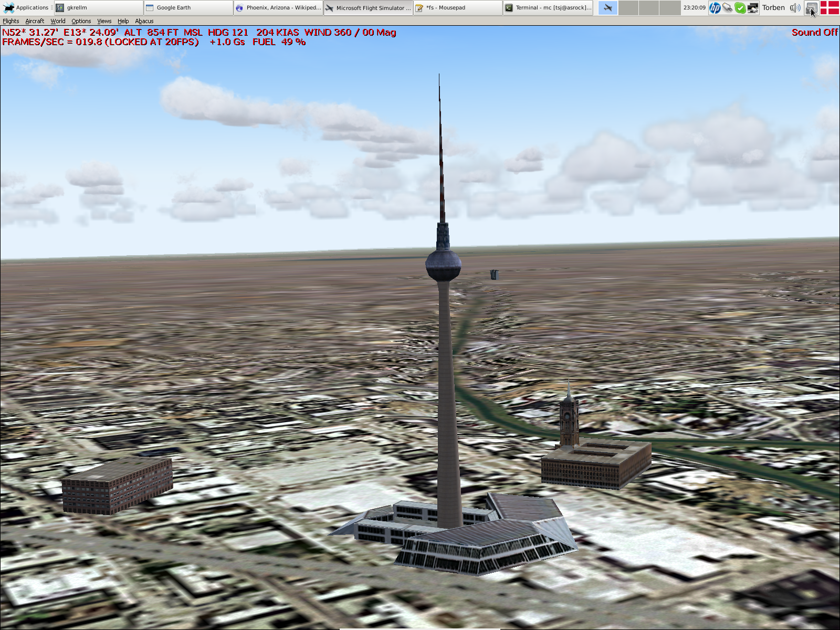Click the TV tower sphere
The image size is (840, 630).
point(444,265)
